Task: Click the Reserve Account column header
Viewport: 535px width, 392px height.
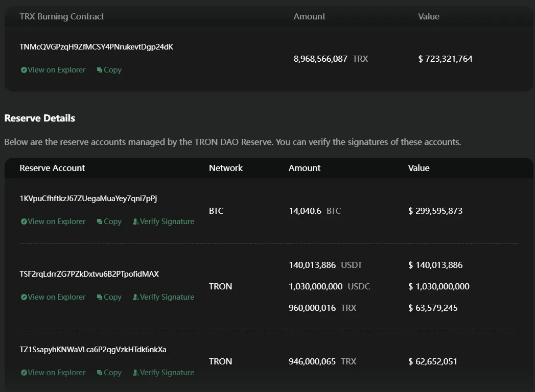Action: click(x=52, y=168)
